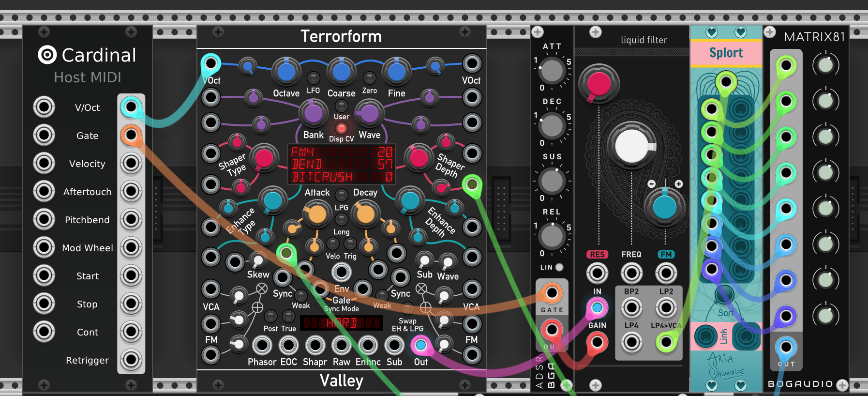Click the Host MIDI Pitchbend output jack
The height and width of the screenshot is (396, 868).
coord(131,220)
